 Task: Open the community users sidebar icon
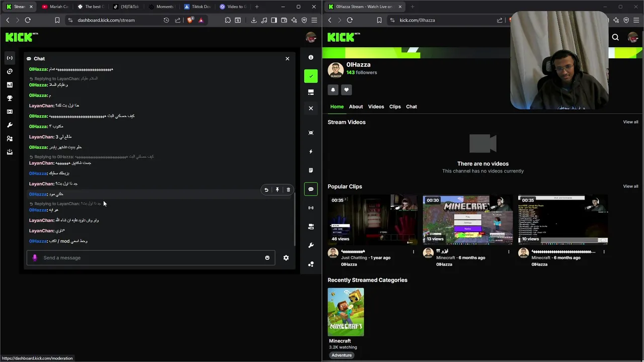[10, 138]
